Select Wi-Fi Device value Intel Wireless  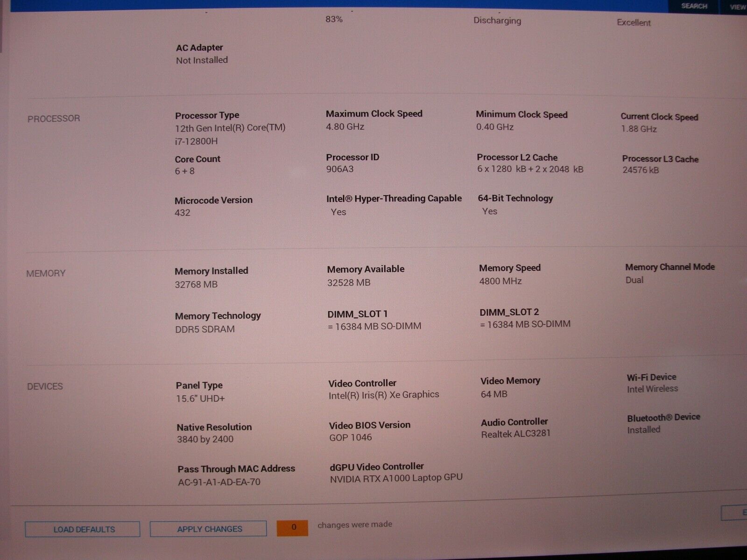click(x=652, y=389)
